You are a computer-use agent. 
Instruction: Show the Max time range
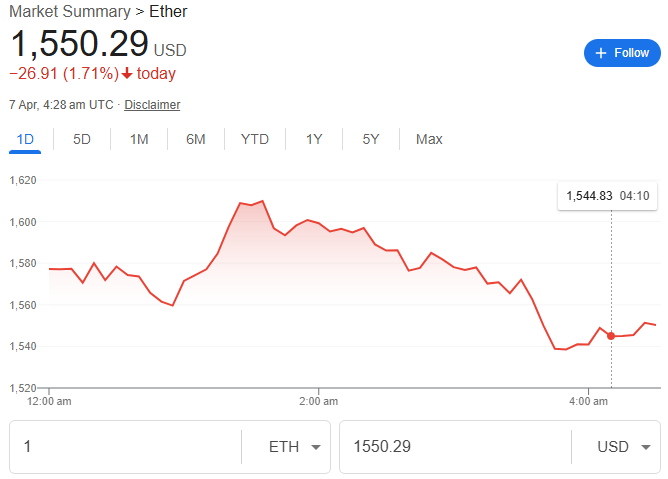[429, 139]
